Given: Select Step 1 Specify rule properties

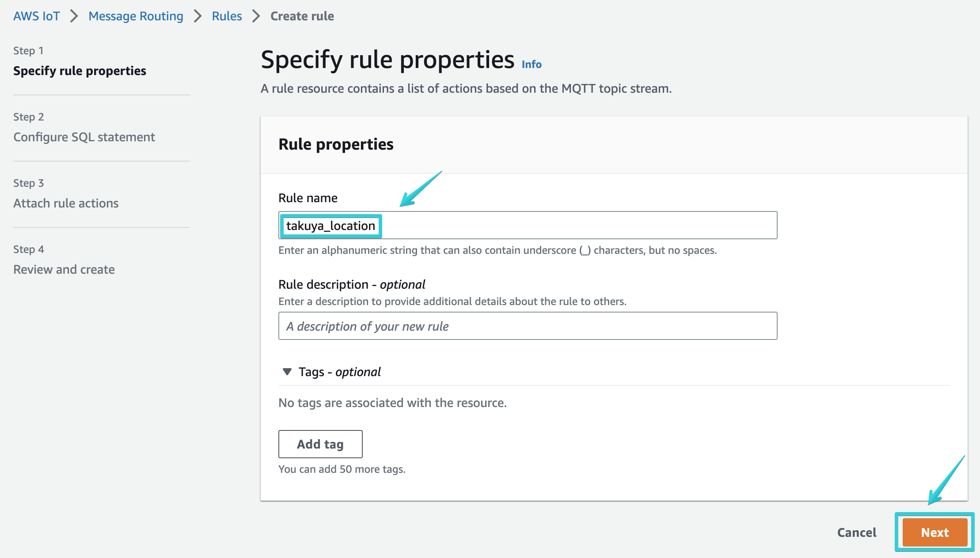Looking at the screenshot, I should tap(79, 71).
